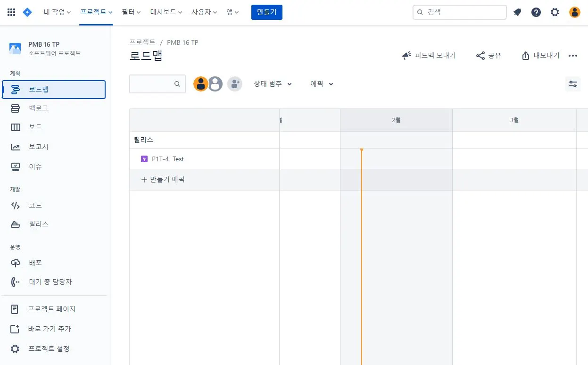Toggle the first avatar filter on the roadmap
The height and width of the screenshot is (365, 588).
[201, 83]
